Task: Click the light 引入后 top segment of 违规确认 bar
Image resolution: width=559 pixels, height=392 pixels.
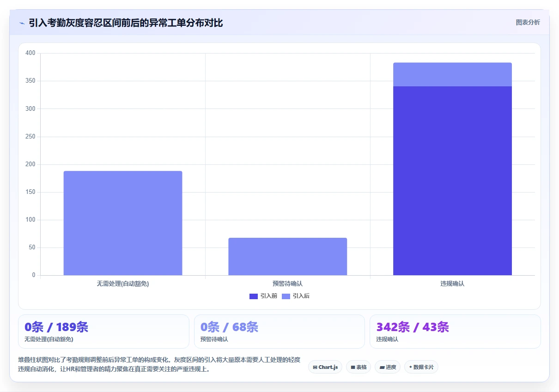Action: [452, 74]
